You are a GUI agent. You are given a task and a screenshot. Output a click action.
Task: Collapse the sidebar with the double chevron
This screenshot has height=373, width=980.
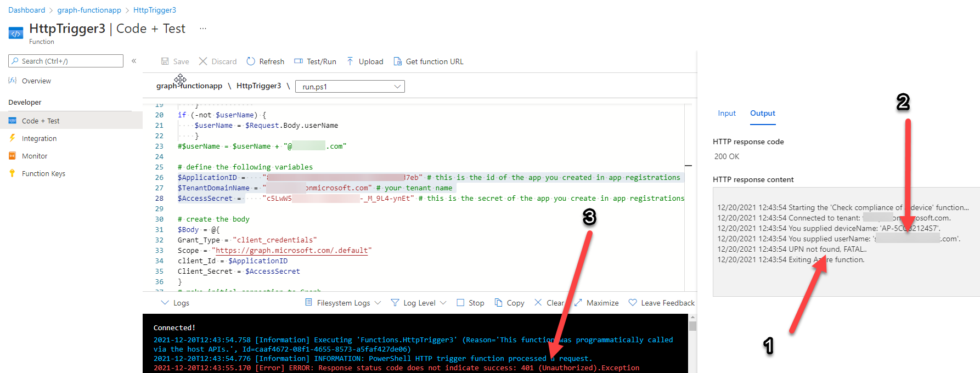(x=134, y=61)
